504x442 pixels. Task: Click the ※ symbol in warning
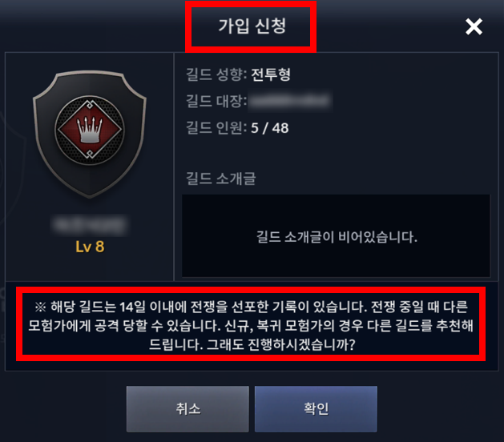pyautogui.click(x=41, y=307)
